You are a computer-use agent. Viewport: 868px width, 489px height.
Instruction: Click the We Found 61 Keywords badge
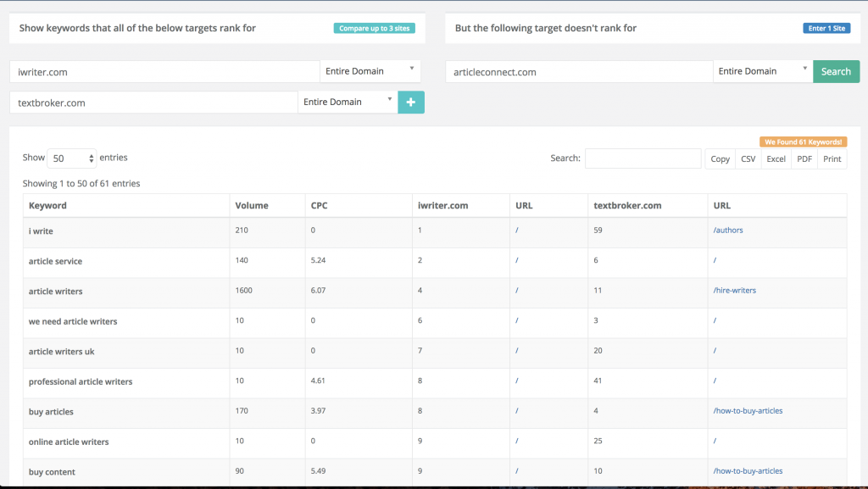pyautogui.click(x=804, y=142)
